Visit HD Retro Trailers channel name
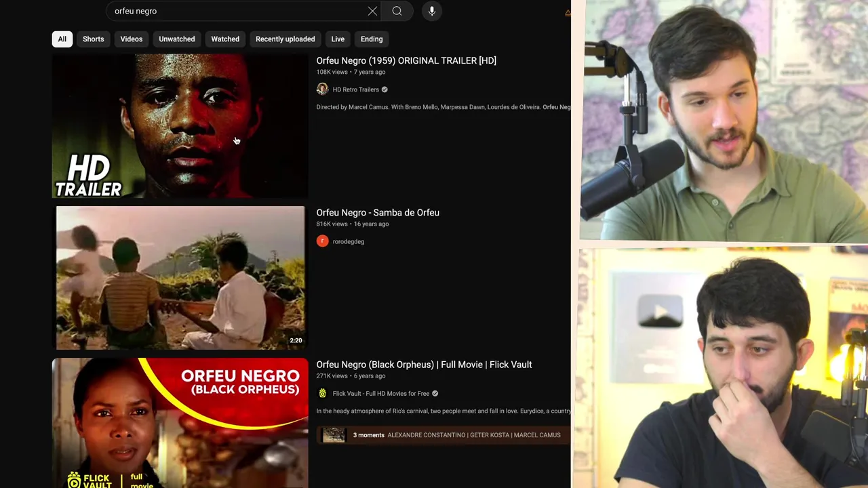 coord(355,89)
